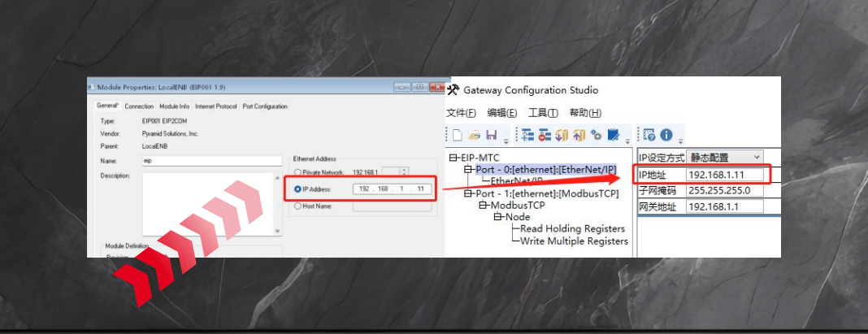Open the gears settings toolbar icon
868x334 pixels.
[x=597, y=135]
